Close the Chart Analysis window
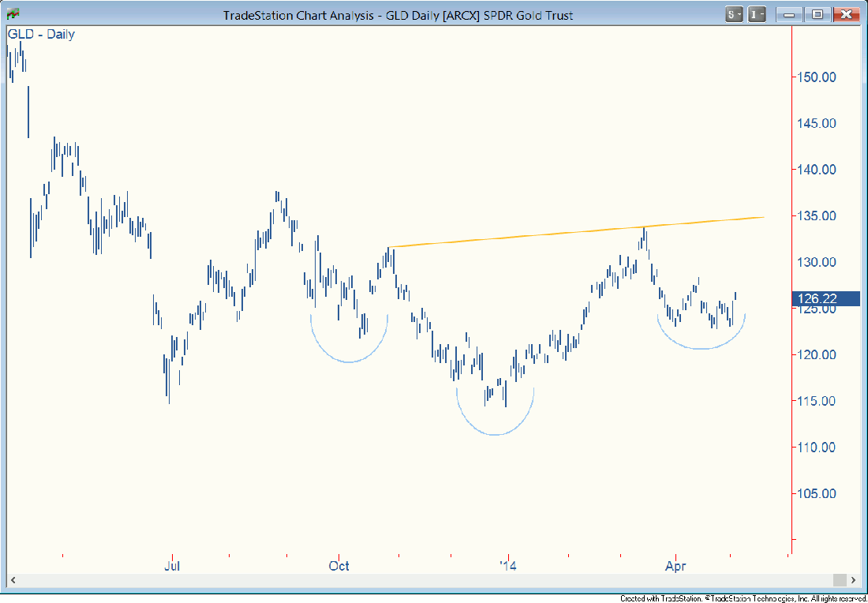The width and height of the screenshot is (868, 603). pos(846,14)
